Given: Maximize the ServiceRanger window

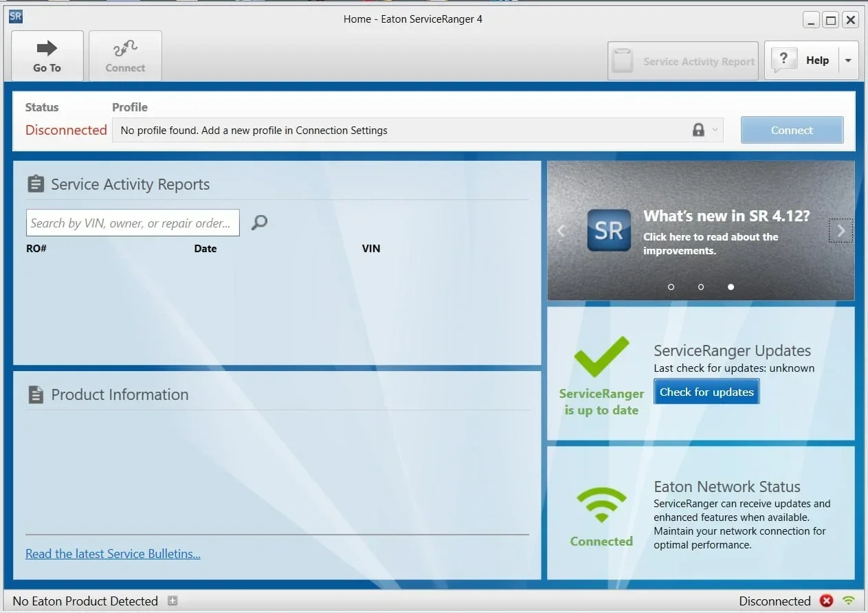Looking at the screenshot, I should point(831,20).
